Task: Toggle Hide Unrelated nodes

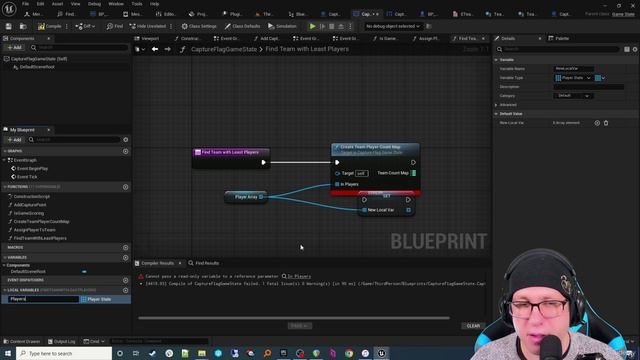Action: click(148, 26)
